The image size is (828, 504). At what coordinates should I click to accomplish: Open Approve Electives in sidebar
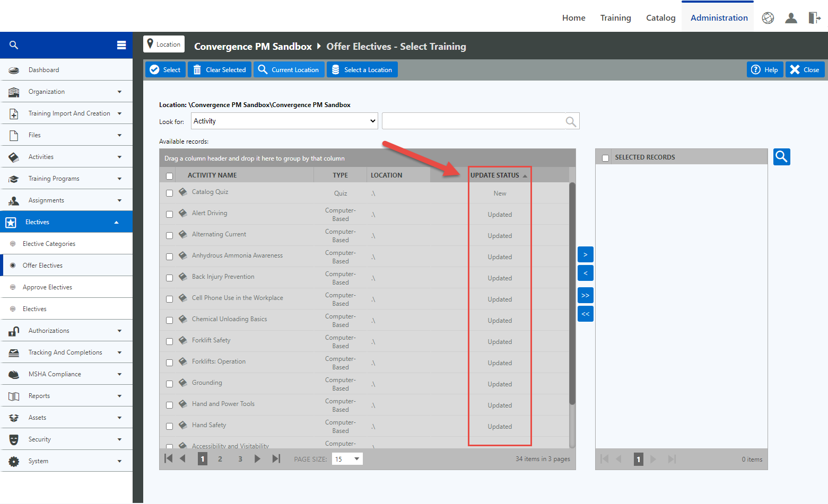click(x=47, y=287)
